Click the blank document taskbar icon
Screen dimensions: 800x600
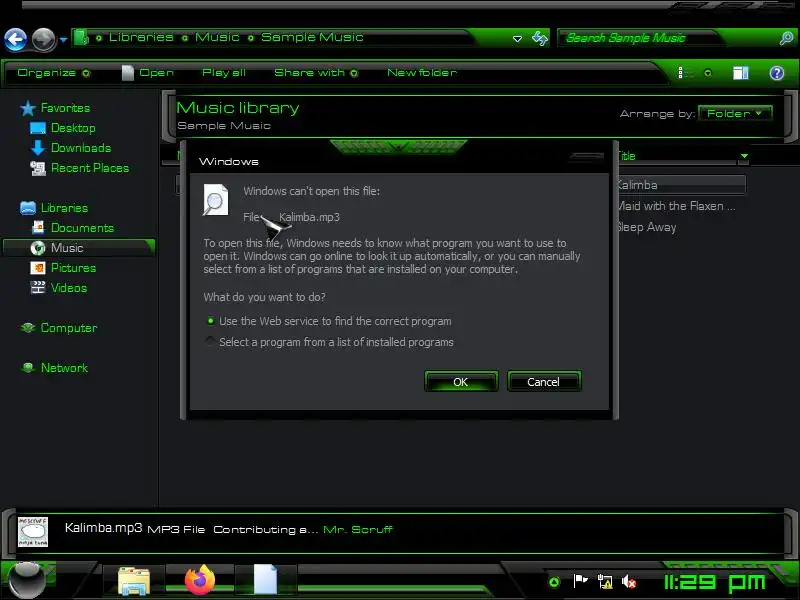pyautogui.click(x=265, y=580)
